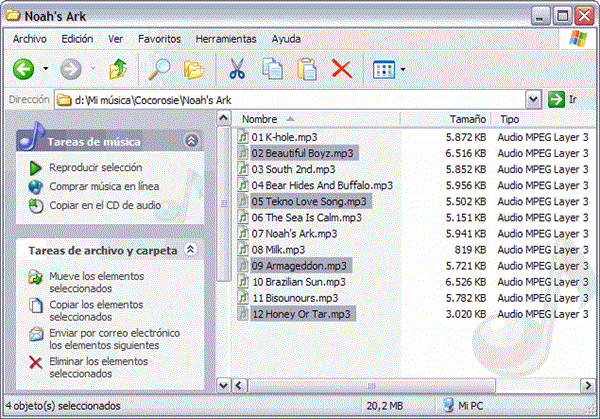The image size is (600, 419).
Task: Click the Back navigation arrow button
Action: pyautogui.click(x=24, y=69)
